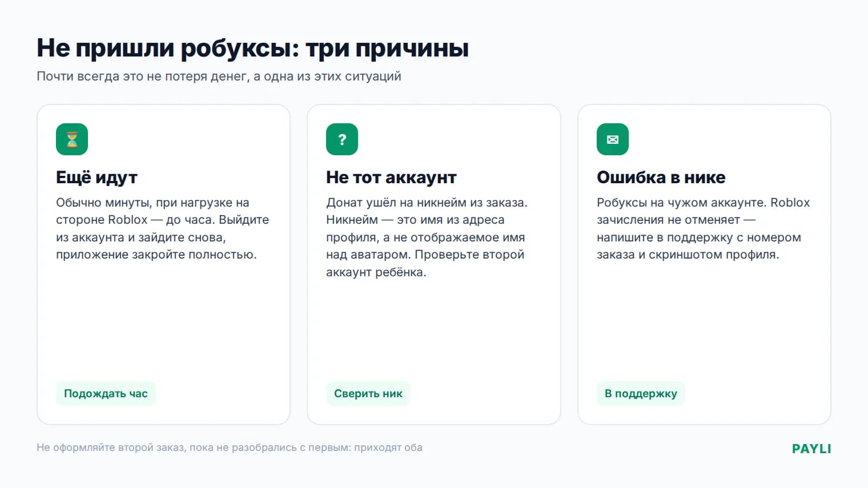Click the PAYLI logo
This screenshot has width=868, height=488.
[811, 449]
